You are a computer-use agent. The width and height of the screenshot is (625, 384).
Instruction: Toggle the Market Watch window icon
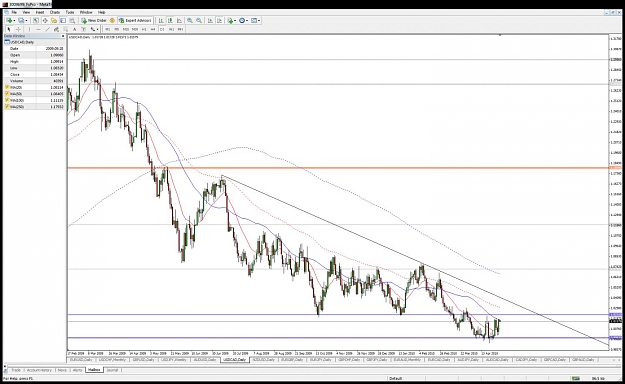tap(36, 20)
